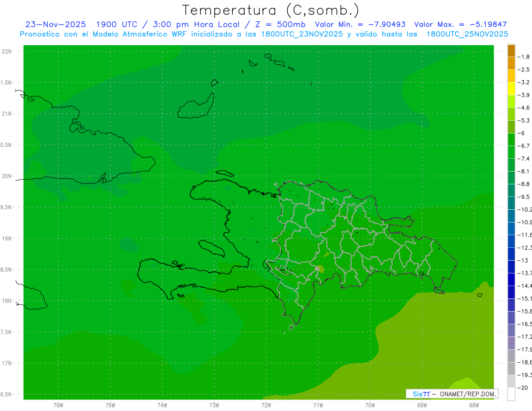Click the '75W' longitude axis label
Image resolution: width=532 pixels, height=411 pixels.
(x=110, y=405)
